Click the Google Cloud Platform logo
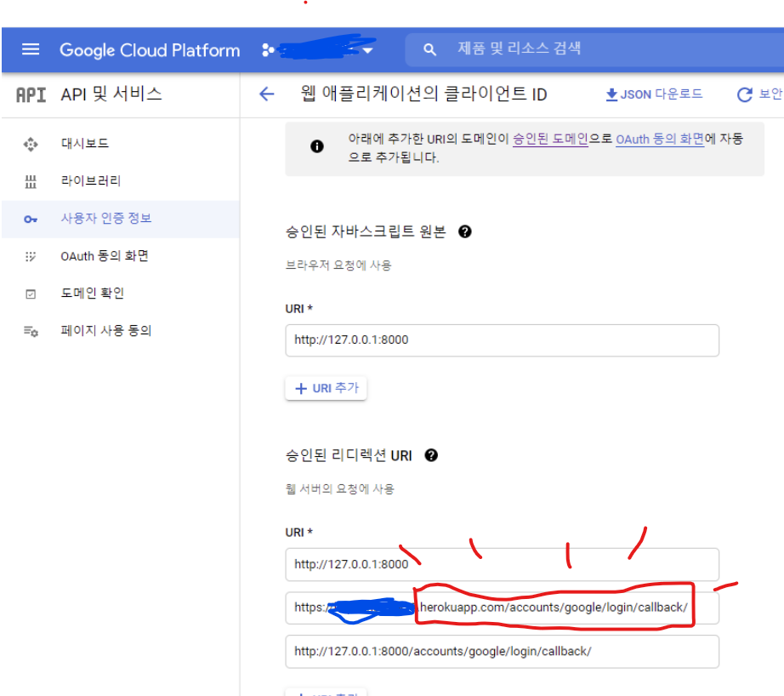Viewport: 784px width, 696px height. [150, 50]
